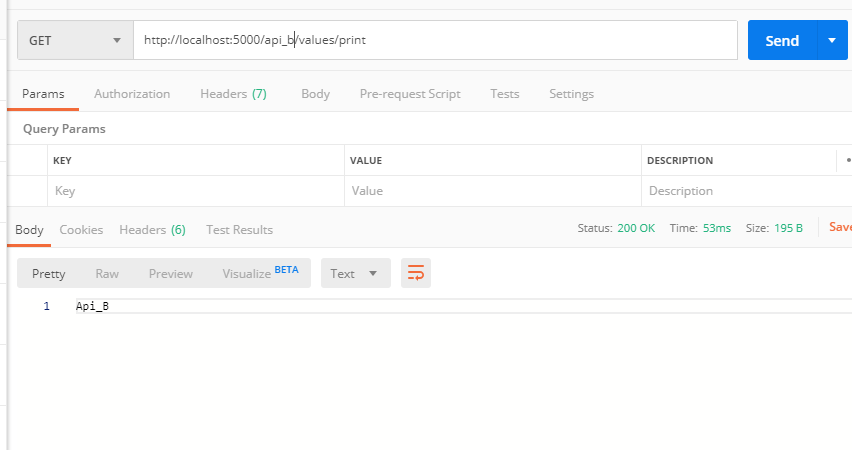
Task: Click line number 1 in response
Action: 47,306
